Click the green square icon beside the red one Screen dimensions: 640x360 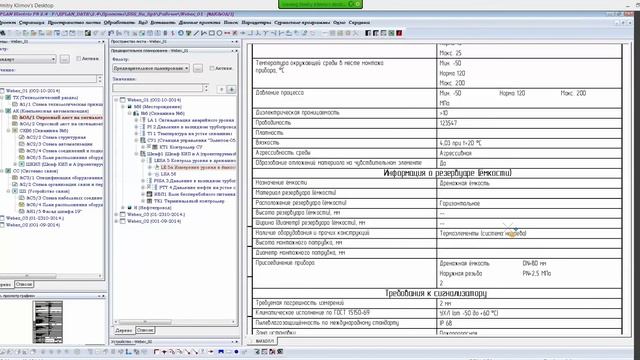[x=391, y=33]
